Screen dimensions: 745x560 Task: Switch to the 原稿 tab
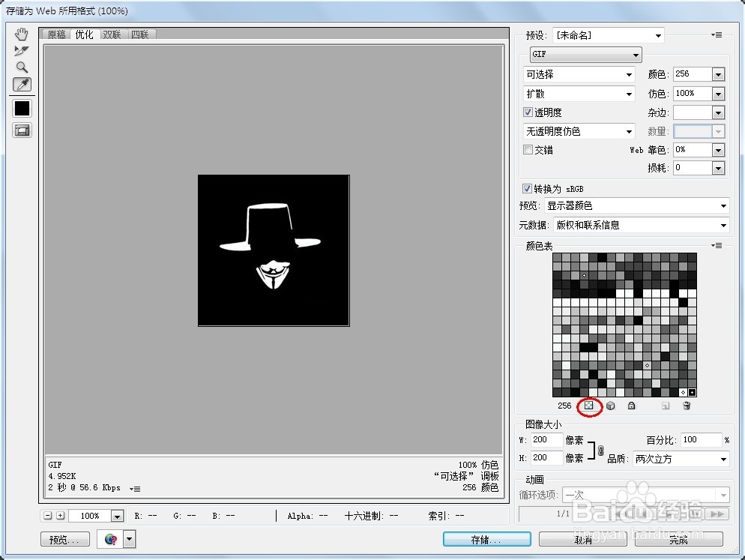pyautogui.click(x=57, y=34)
